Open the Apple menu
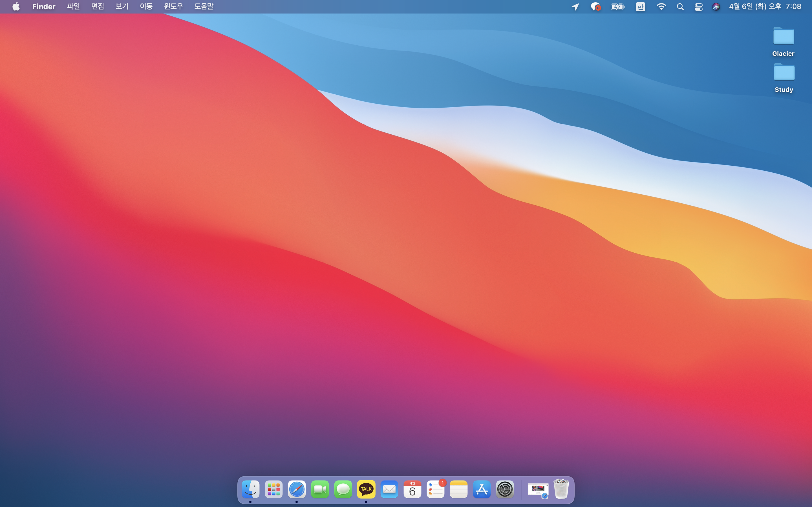The image size is (812, 507). (16, 7)
